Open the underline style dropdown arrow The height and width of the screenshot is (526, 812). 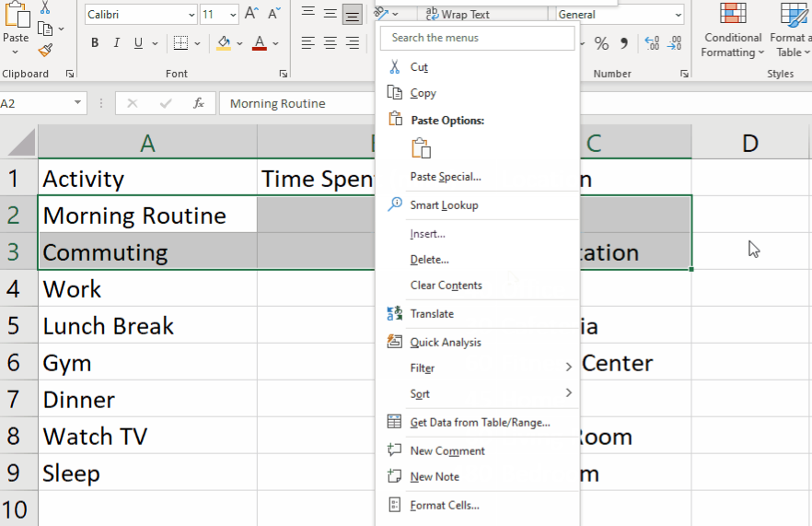[x=155, y=43]
